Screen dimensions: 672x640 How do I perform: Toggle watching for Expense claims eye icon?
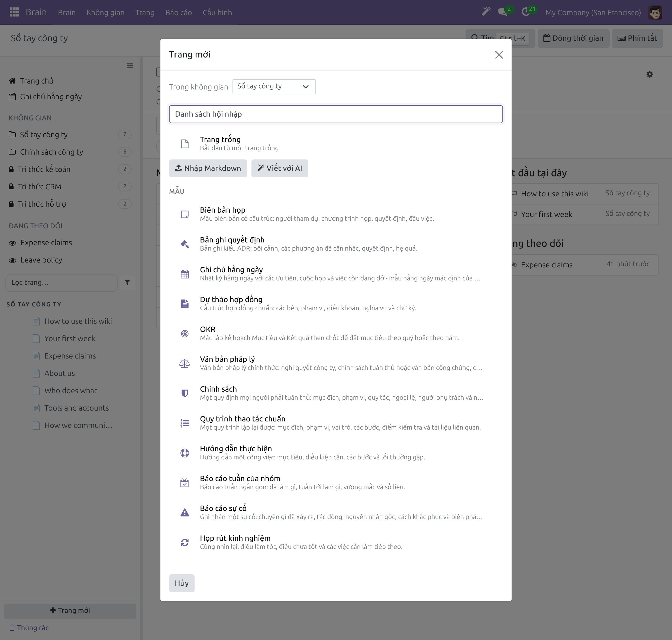point(13,243)
